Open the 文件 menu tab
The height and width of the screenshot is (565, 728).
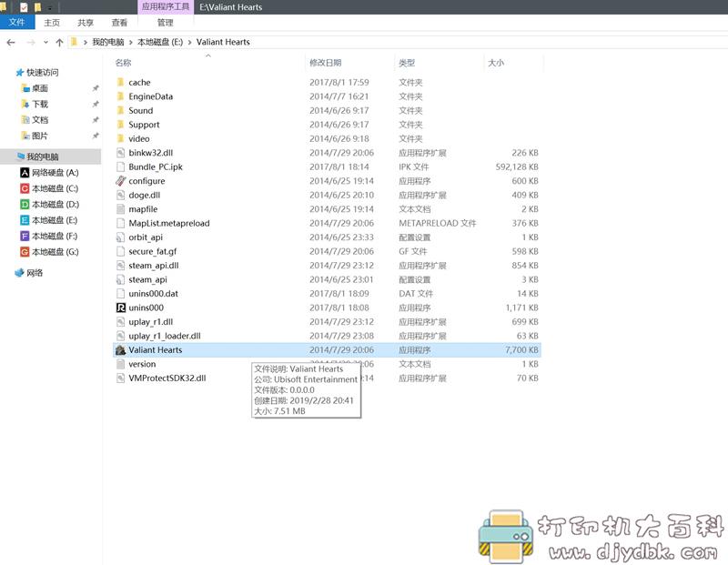pyautogui.click(x=17, y=22)
